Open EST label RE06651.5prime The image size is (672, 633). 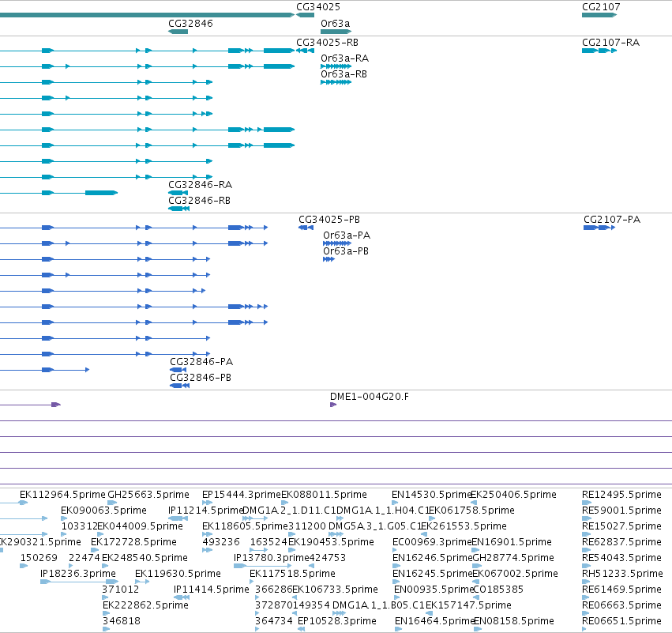[621, 621]
